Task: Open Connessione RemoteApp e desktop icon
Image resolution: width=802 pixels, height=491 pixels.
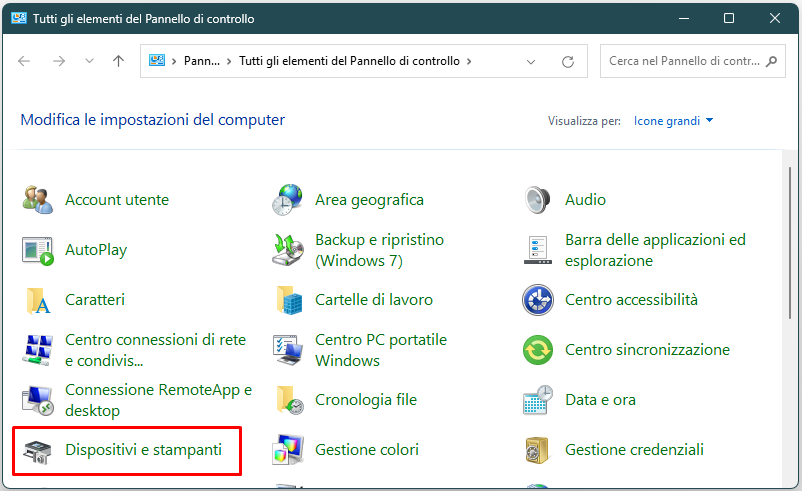Action: coord(37,400)
